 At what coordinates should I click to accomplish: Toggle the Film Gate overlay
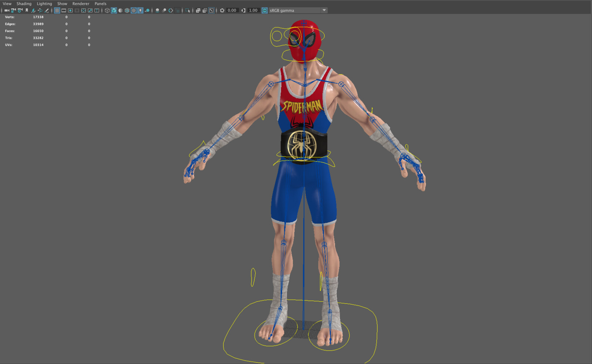tap(64, 10)
